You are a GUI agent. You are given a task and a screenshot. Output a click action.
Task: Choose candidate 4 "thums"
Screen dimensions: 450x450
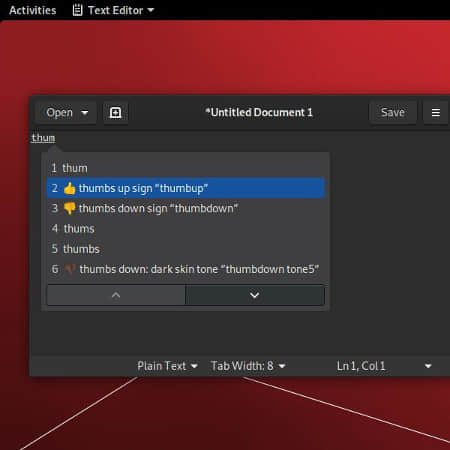(185, 229)
